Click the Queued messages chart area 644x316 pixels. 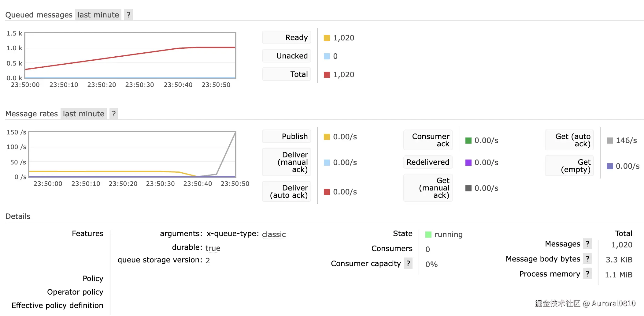[x=130, y=55]
